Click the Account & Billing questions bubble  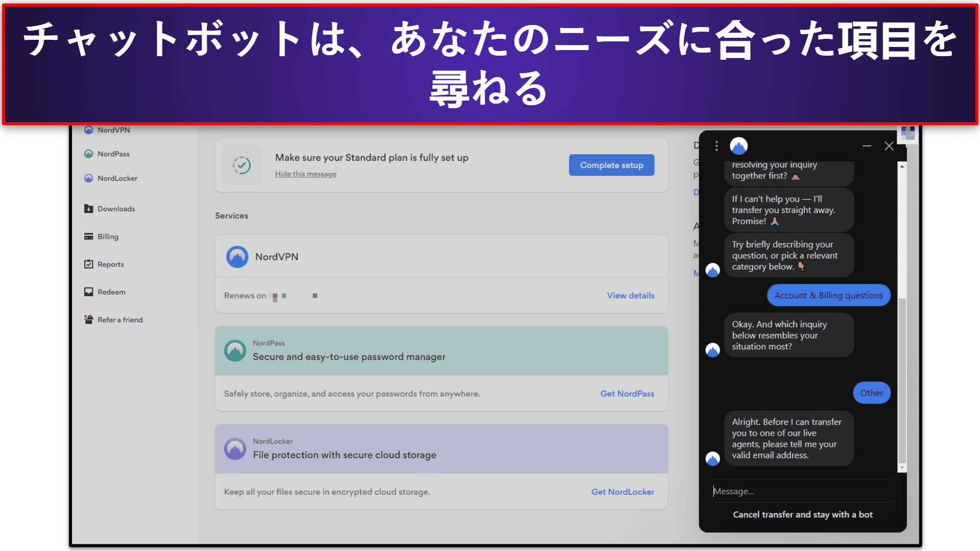click(x=828, y=295)
